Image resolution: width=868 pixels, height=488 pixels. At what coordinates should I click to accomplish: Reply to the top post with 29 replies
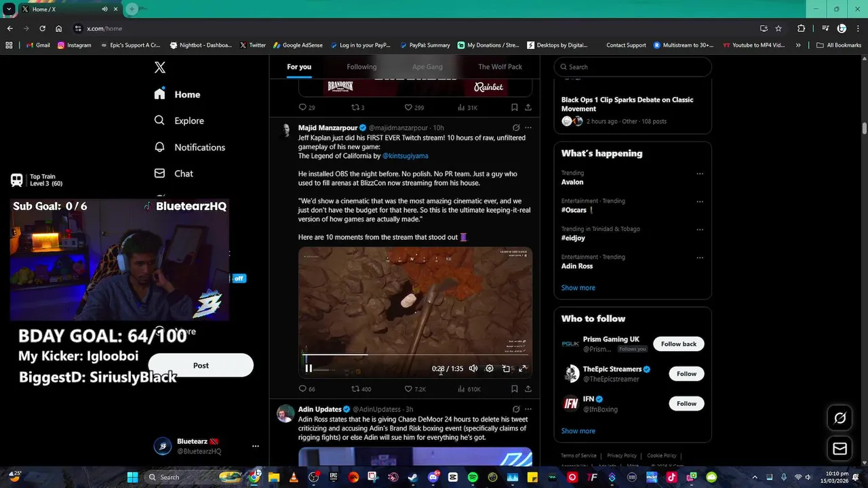(307, 107)
